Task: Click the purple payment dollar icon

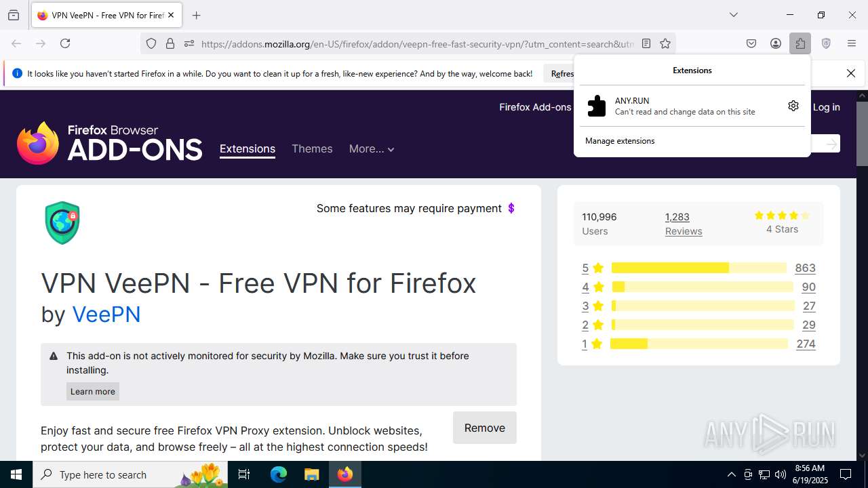Action: (x=511, y=208)
